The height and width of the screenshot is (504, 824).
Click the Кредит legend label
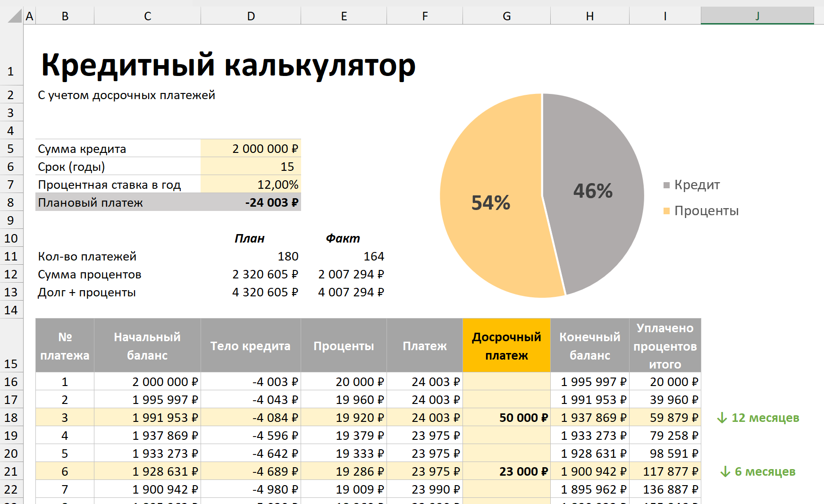point(697,185)
